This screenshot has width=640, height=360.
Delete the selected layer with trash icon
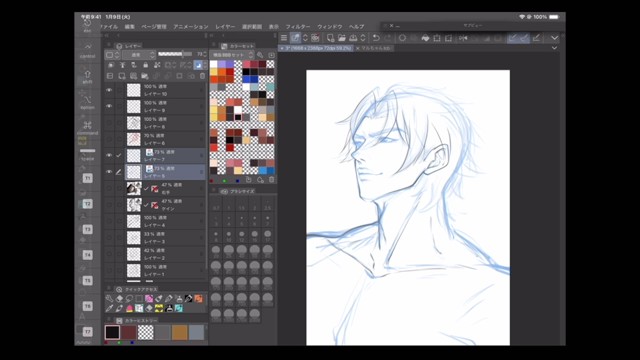202,76
